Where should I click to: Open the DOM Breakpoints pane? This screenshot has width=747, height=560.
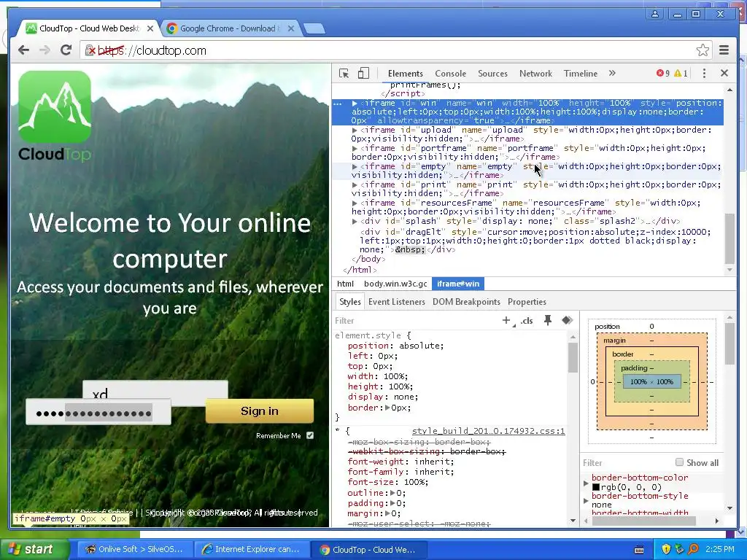pyautogui.click(x=466, y=302)
